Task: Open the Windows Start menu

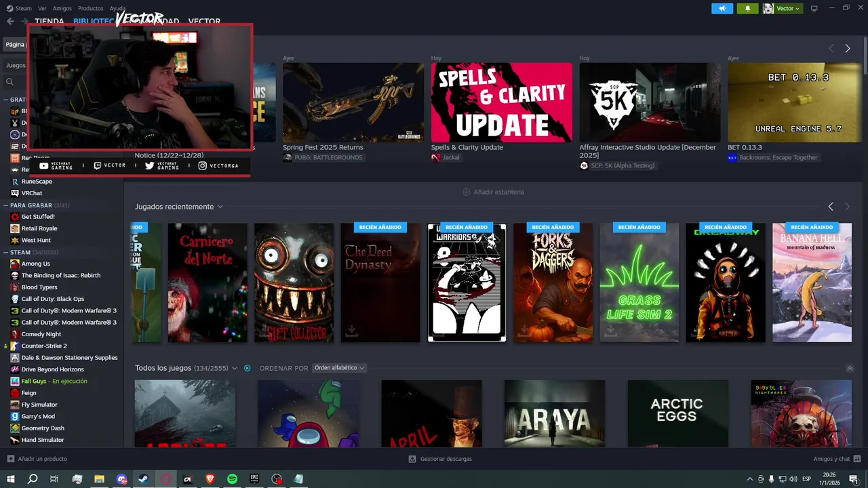Action: click(x=10, y=479)
